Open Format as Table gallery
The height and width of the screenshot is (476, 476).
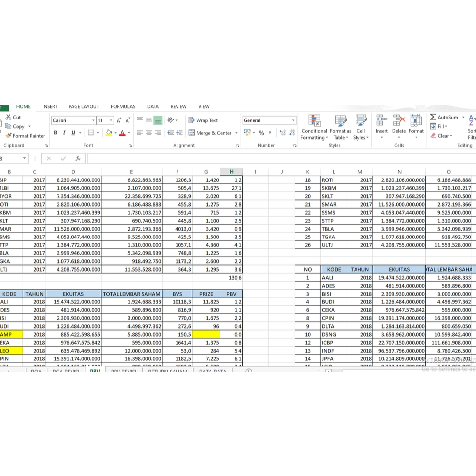coord(340,127)
